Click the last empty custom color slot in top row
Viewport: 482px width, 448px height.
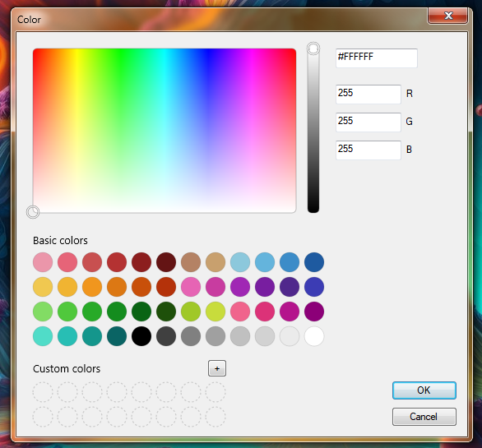[x=216, y=392]
